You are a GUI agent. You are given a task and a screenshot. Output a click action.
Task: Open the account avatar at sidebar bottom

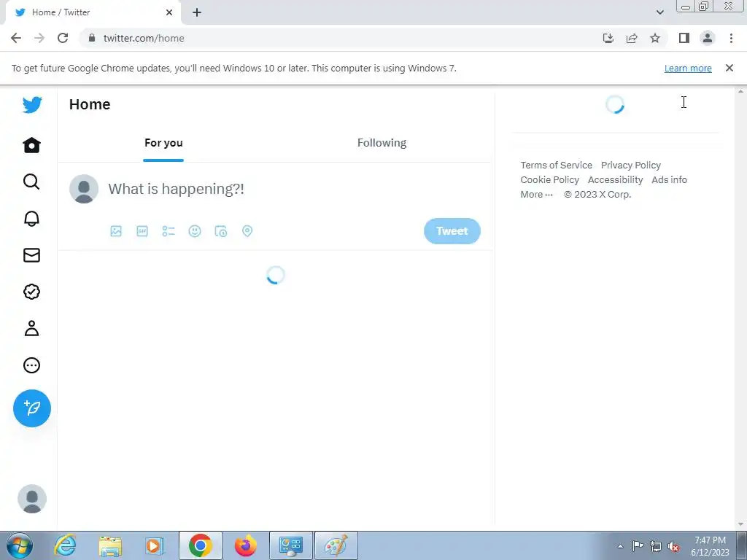(32, 499)
